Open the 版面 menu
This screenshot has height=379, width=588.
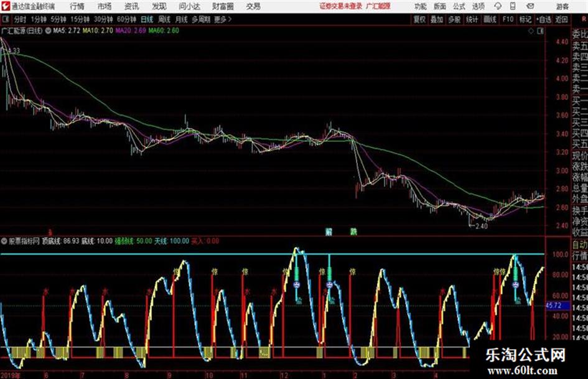point(440,6)
